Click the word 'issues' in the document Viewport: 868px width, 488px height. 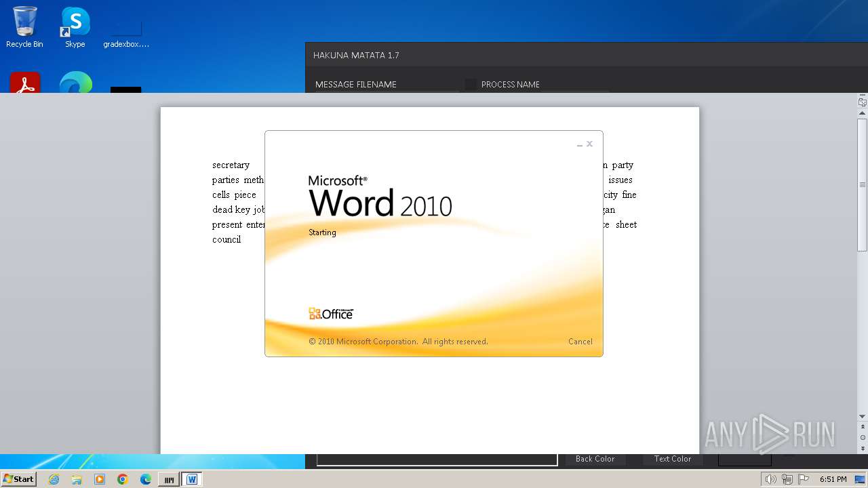coord(620,180)
